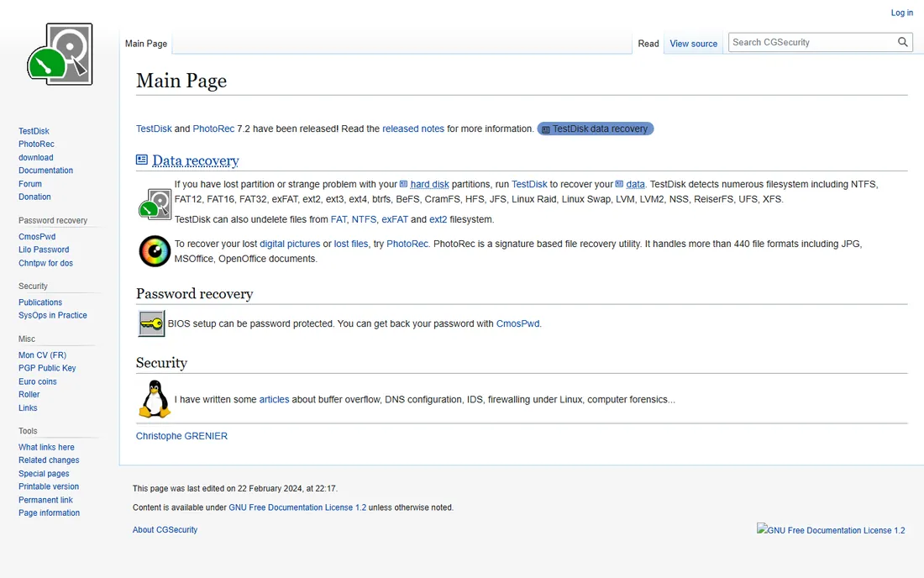The height and width of the screenshot is (578, 924).
Task: Open the Page information link
Action: [49, 512]
